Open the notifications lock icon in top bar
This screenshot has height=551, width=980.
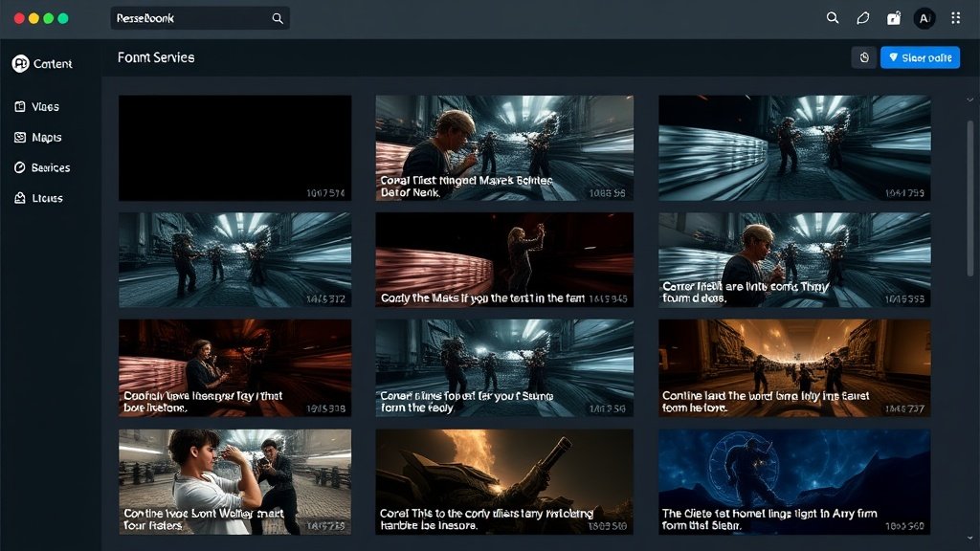click(x=894, y=18)
